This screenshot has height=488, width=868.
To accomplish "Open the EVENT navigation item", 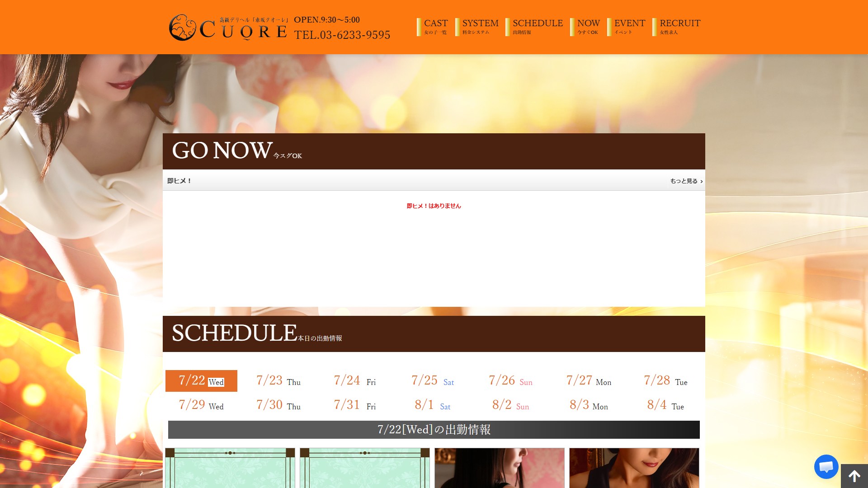I will pyautogui.click(x=626, y=27).
